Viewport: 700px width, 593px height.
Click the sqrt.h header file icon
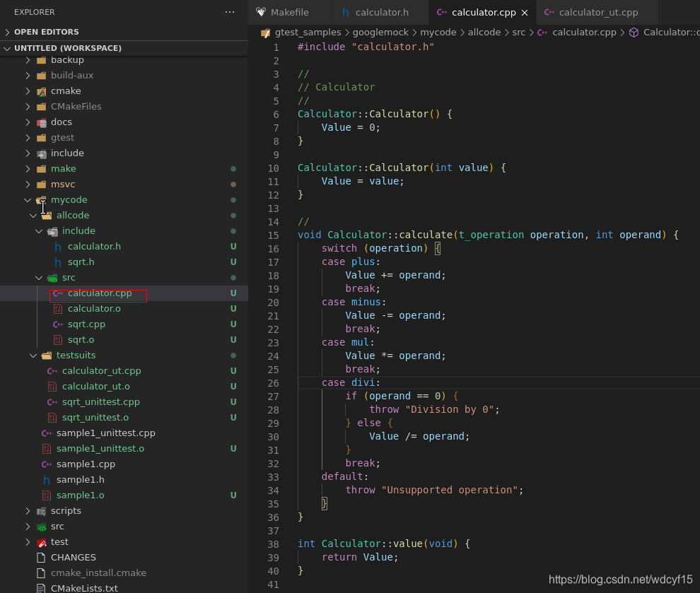(58, 262)
